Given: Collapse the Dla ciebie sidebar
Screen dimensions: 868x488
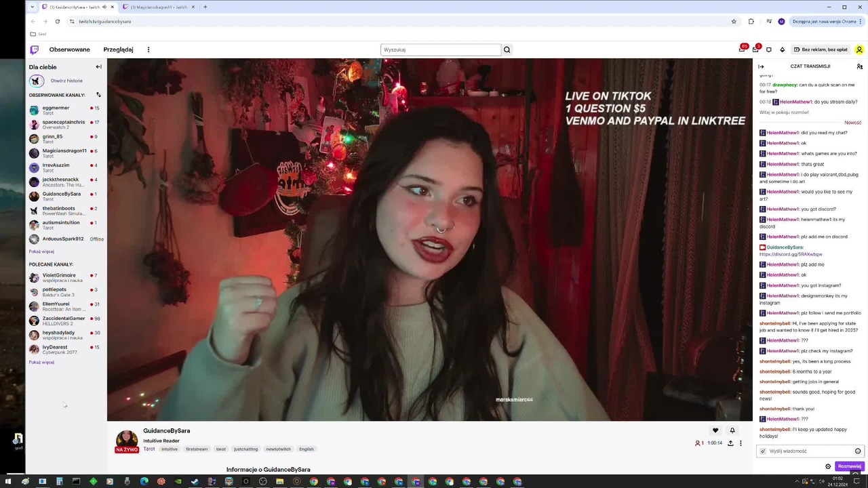Looking at the screenshot, I should pos(98,66).
